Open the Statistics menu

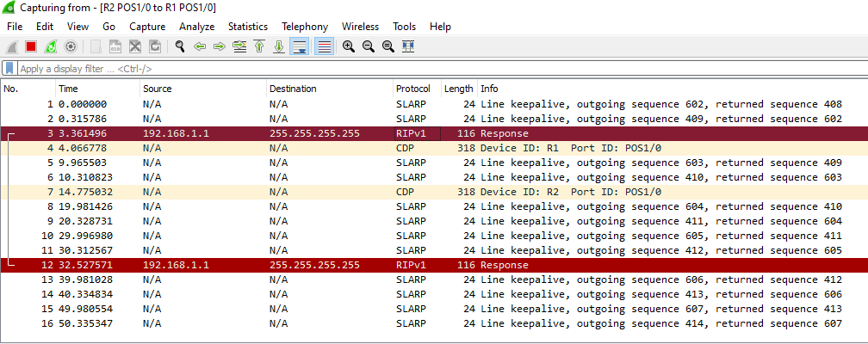pyautogui.click(x=248, y=27)
